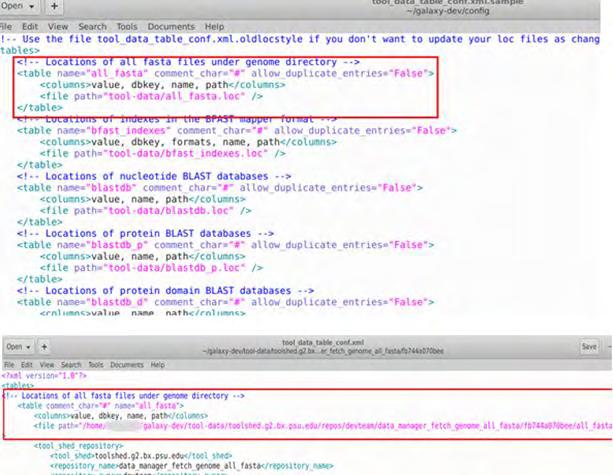Click comment "Locations of protein domain BLAST databases"
Screen dimensions: 613x475
(x=168, y=290)
